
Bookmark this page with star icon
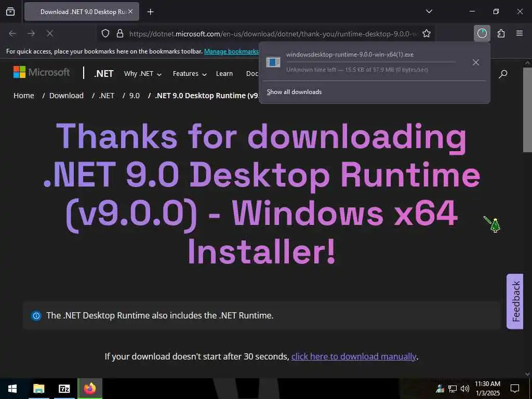(427, 33)
